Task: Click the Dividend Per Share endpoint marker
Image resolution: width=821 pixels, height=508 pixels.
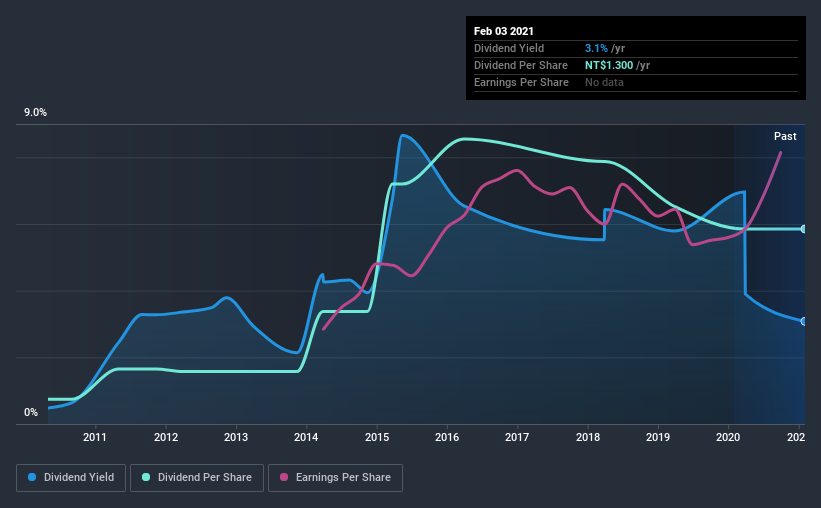Action: pyautogui.click(x=804, y=229)
